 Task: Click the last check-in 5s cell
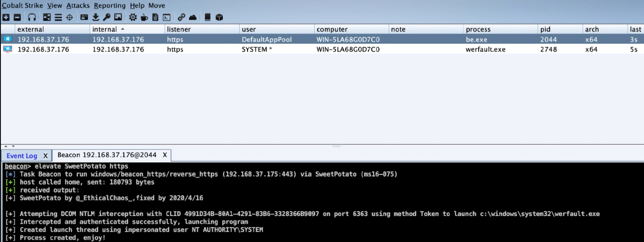[636, 49]
